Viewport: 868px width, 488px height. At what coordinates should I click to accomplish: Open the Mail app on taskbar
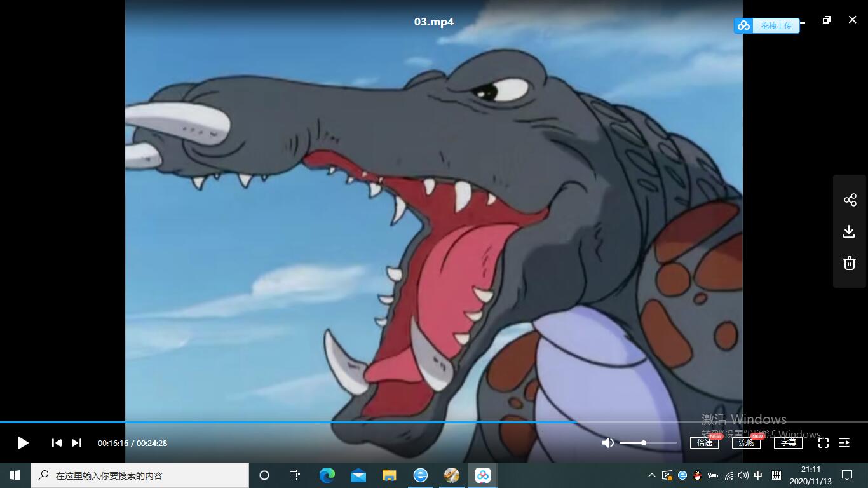(358, 475)
